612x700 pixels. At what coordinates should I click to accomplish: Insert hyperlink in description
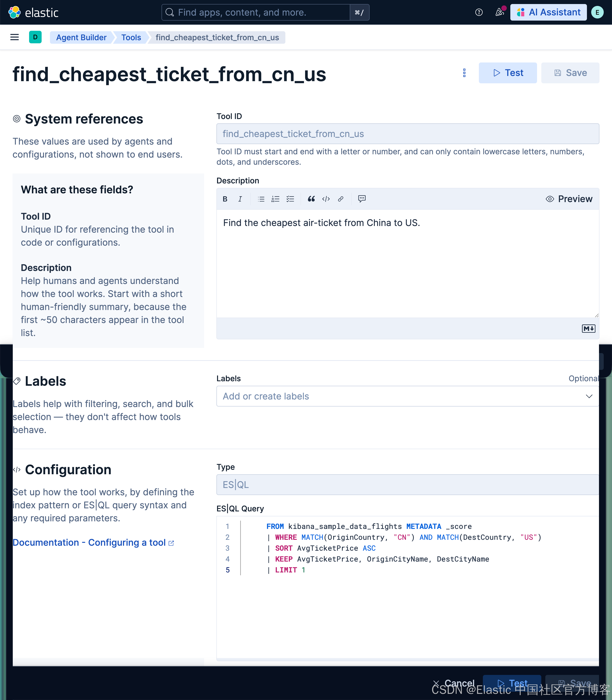[341, 199]
